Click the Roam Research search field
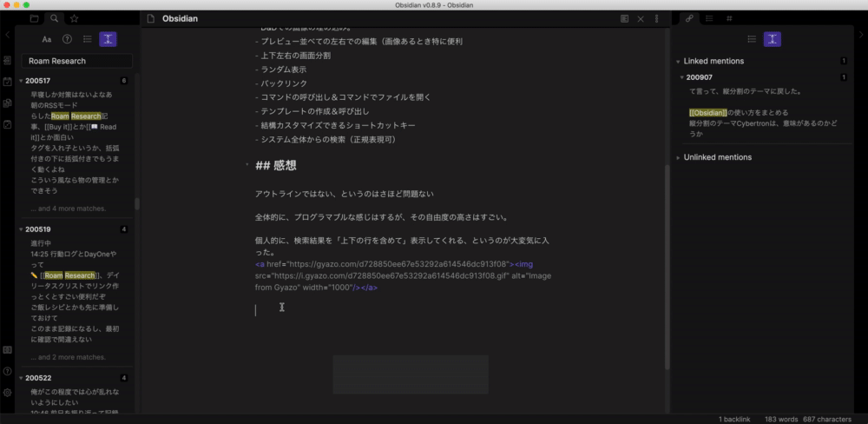This screenshot has height=424, width=868. pos(78,61)
